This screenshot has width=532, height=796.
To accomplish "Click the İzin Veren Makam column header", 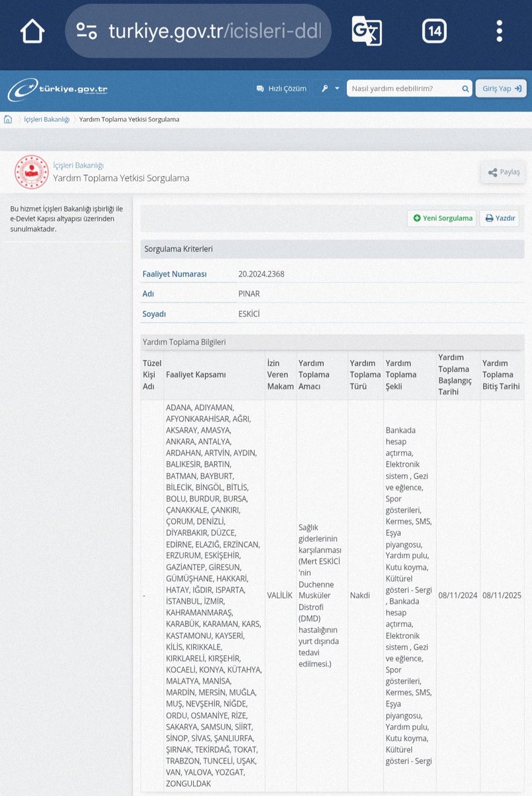I will click(x=280, y=375).
